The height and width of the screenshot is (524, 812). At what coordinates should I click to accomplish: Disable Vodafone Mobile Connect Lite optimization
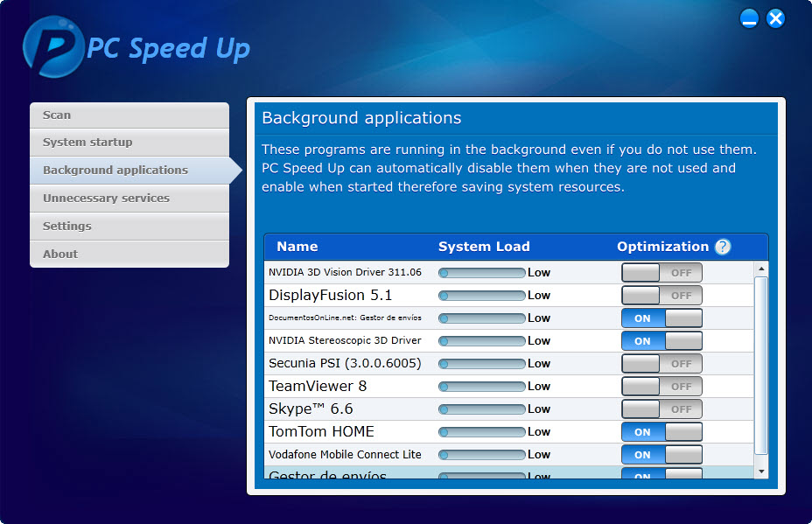[661, 455]
